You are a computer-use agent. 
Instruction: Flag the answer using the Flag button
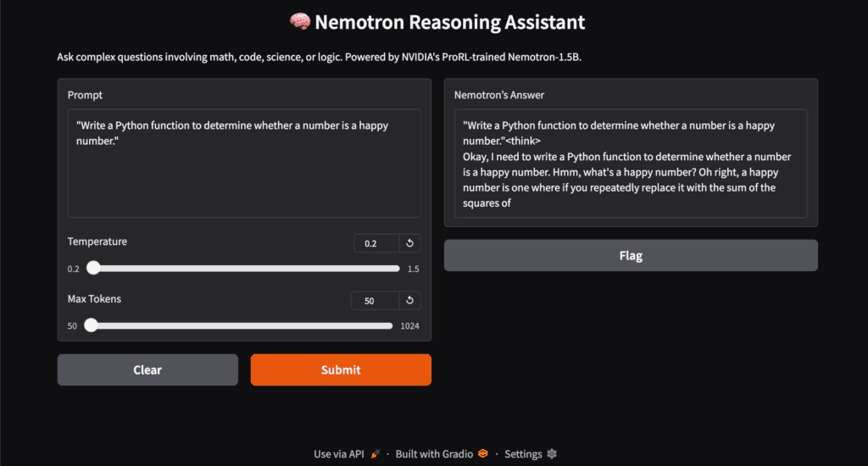coord(631,255)
